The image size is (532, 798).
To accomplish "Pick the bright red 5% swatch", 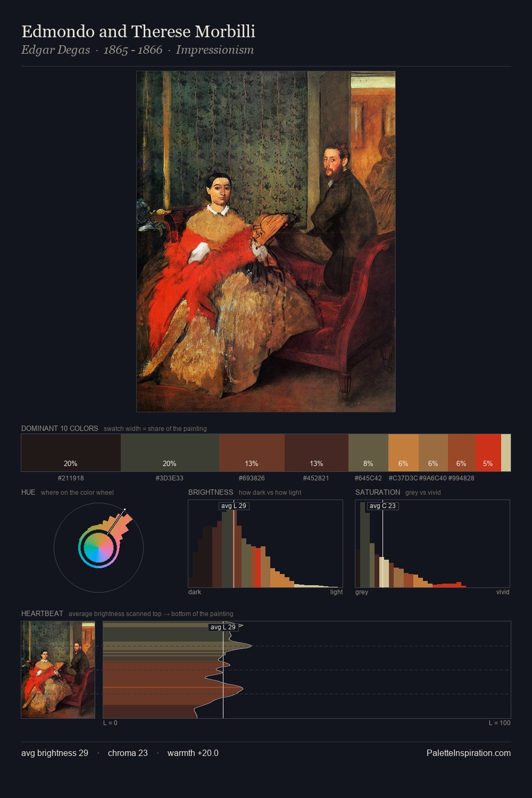I will (488, 453).
